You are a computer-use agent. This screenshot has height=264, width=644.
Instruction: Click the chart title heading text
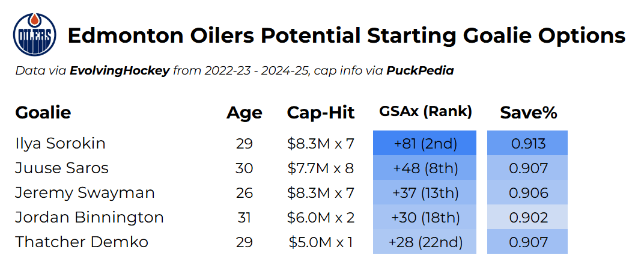(346, 36)
